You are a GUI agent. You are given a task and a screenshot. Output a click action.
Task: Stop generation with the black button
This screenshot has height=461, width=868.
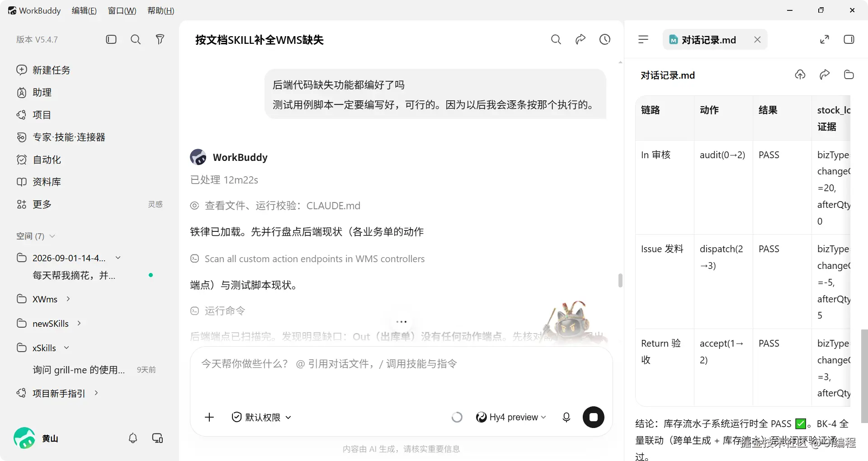click(594, 417)
